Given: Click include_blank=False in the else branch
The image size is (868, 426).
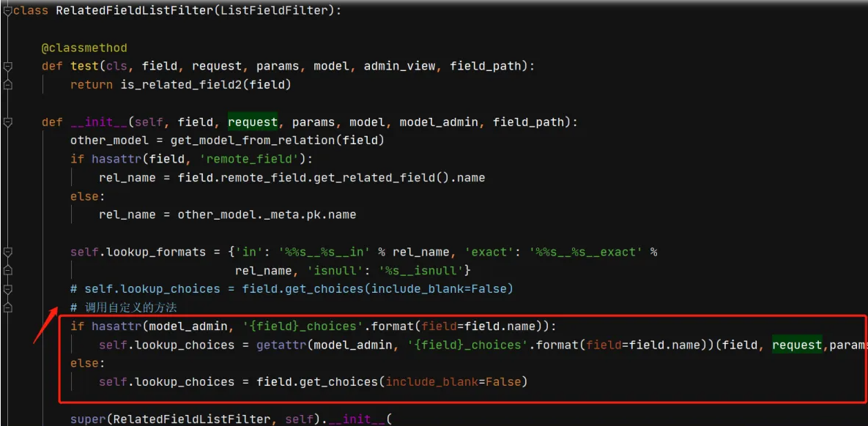Looking at the screenshot, I should click(453, 382).
